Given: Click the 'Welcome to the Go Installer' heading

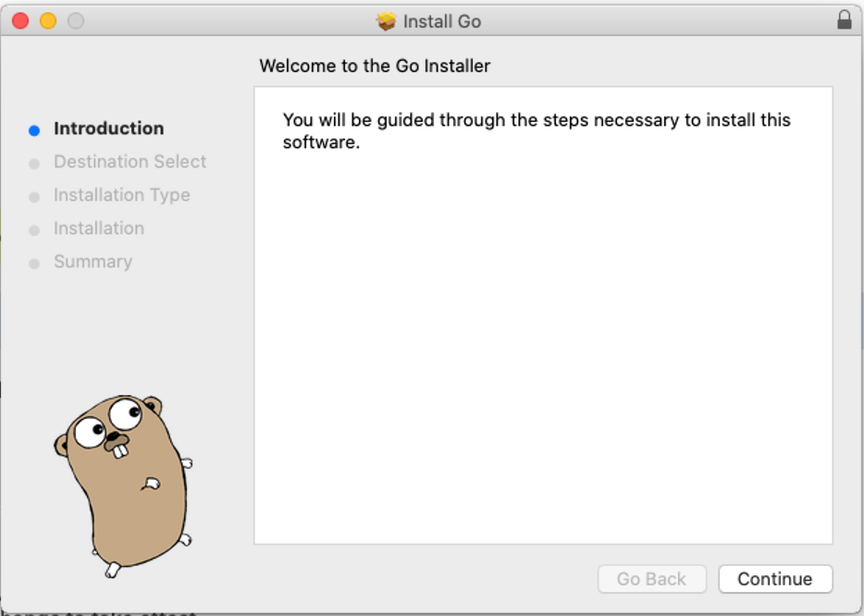Looking at the screenshot, I should [x=375, y=66].
